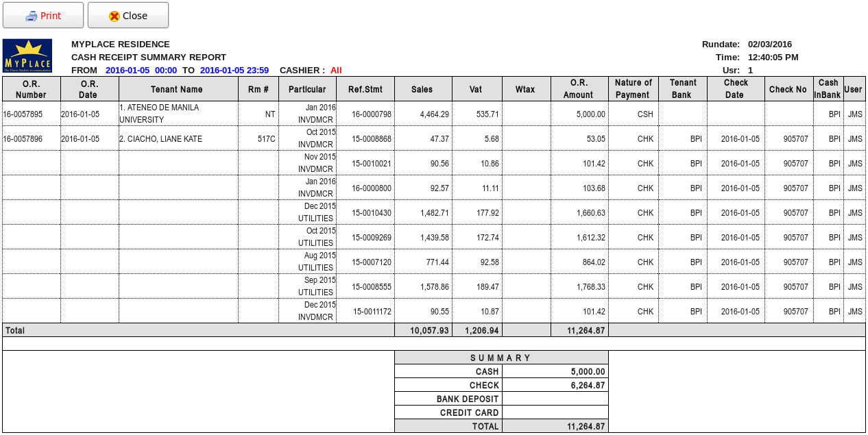868x435 pixels.
Task: Click tenant Ateneo De Manila University
Action: click(x=159, y=114)
